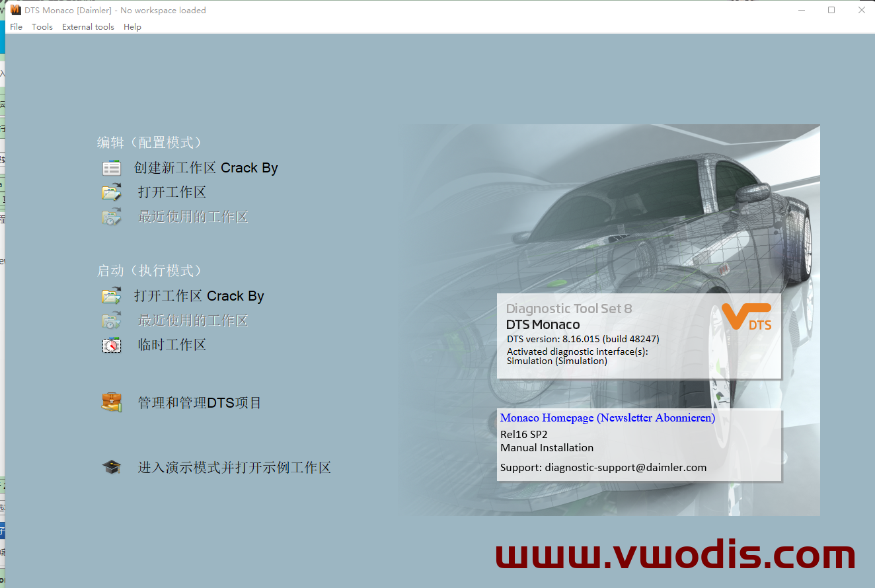Open Monaco Homepage (Newsletter Abonnieren) link

click(x=607, y=418)
